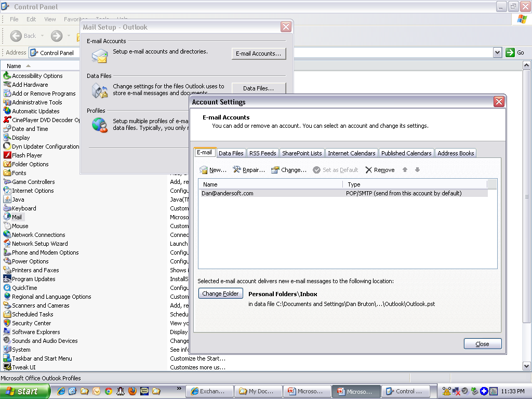Open the address bar dropdown arrow
532x399 pixels.
497,52
